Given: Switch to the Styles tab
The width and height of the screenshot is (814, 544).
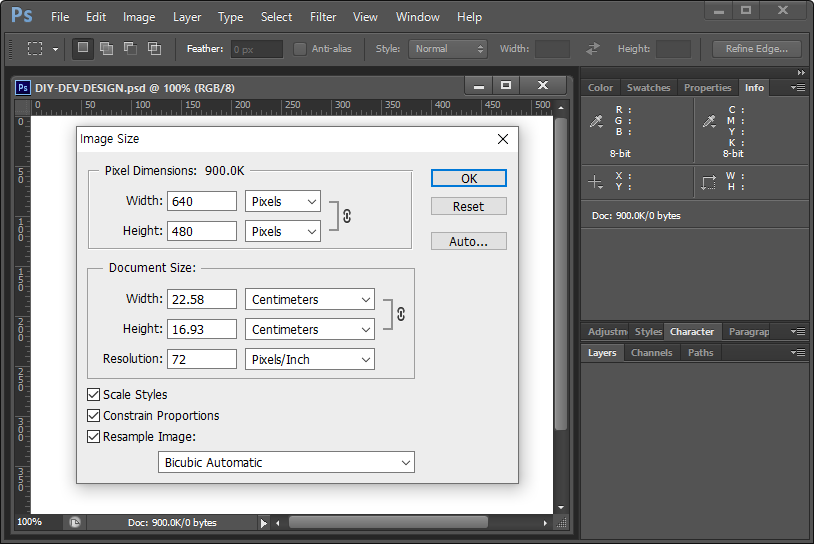Looking at the screenshot, I should [648, 332].
